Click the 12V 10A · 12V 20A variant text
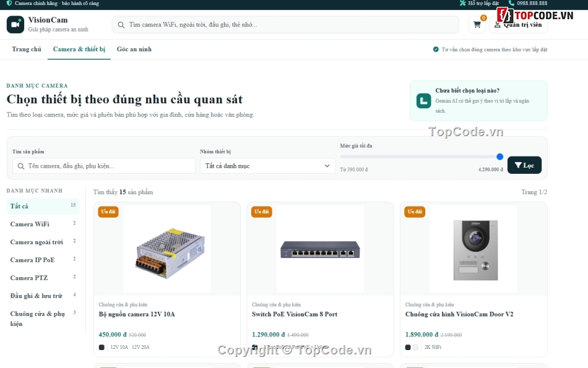The height and width of the screenshot is (368, 588). 130,348
